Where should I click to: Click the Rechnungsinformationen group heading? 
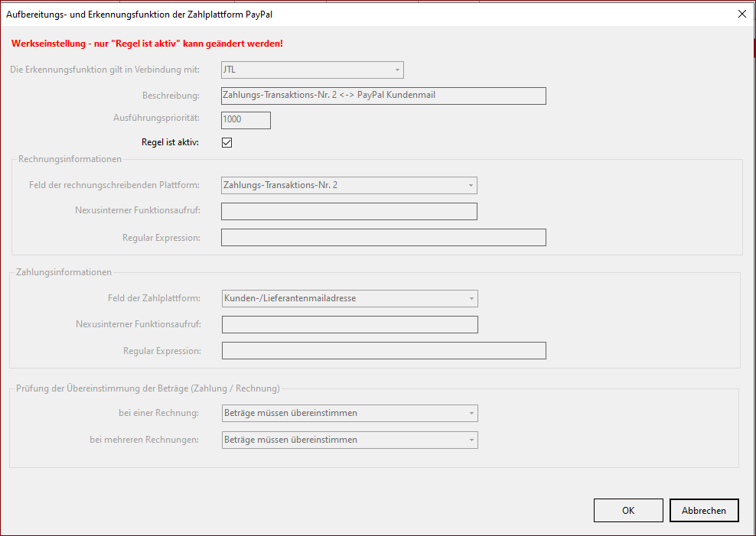pos(70,160)
